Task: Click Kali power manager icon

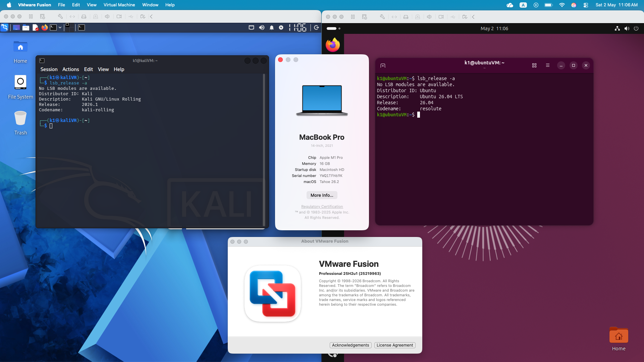Action: 281,27
